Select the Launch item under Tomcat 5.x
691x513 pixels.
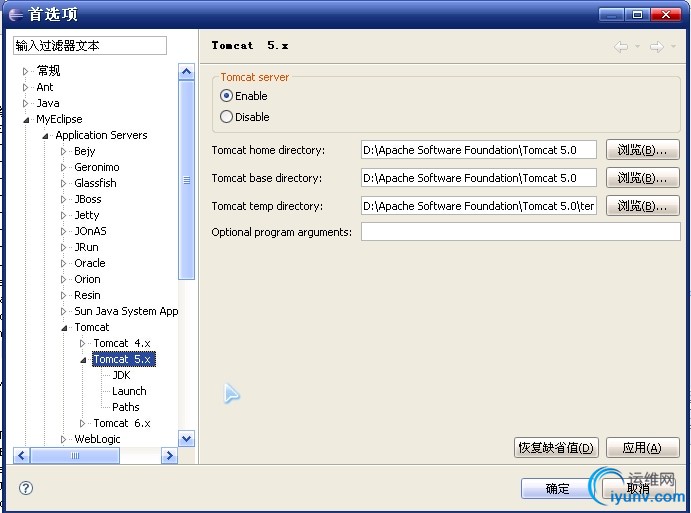point(129,391)
